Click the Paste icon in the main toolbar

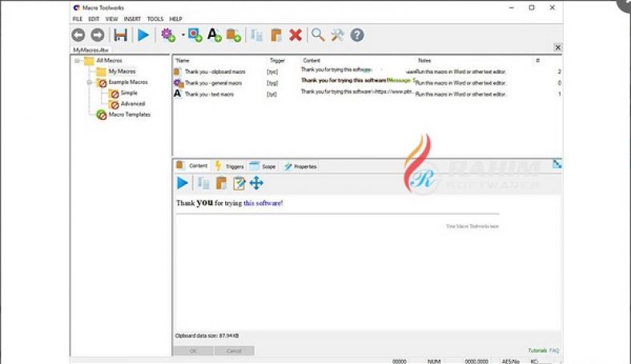275,35
